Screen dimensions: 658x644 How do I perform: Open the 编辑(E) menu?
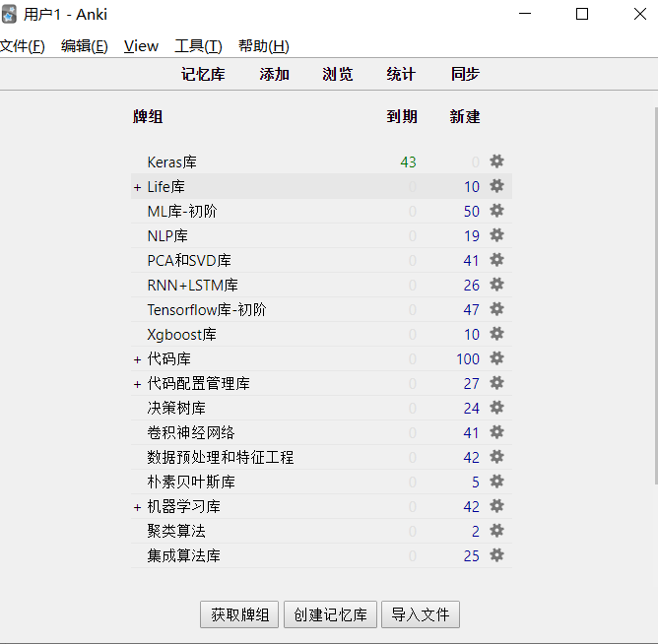coord(85,46)
